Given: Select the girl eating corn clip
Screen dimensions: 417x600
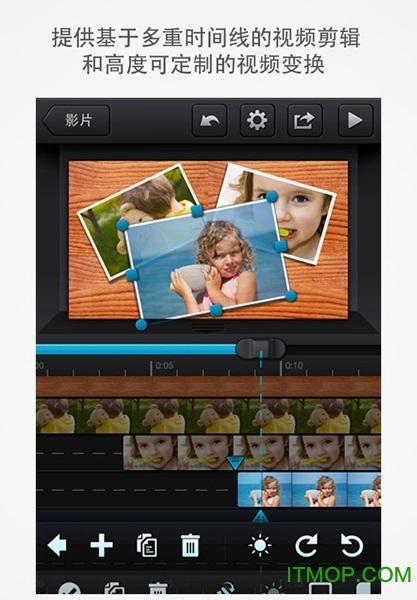Looking at the screenshot, I should click(x=252, y=453).
